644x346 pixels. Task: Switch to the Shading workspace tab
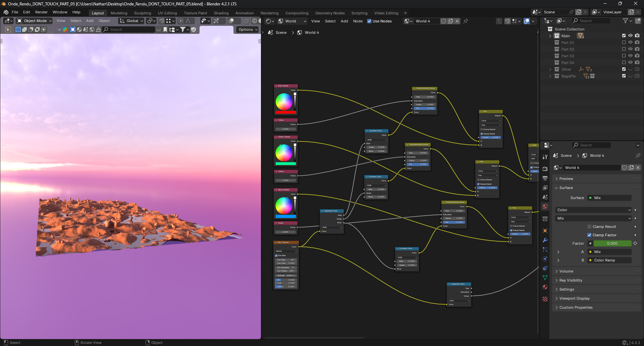221,13
